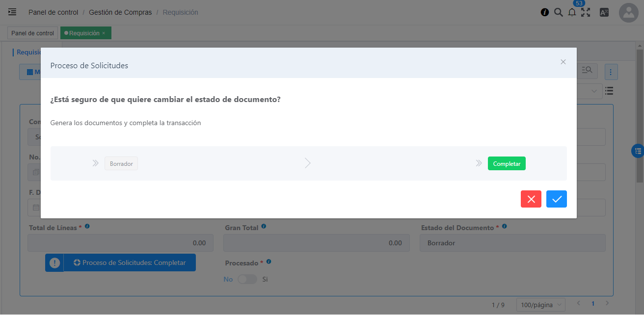Click the search magnifier in the top bar
The image size is (644, 315).
(x=558, y=13)
